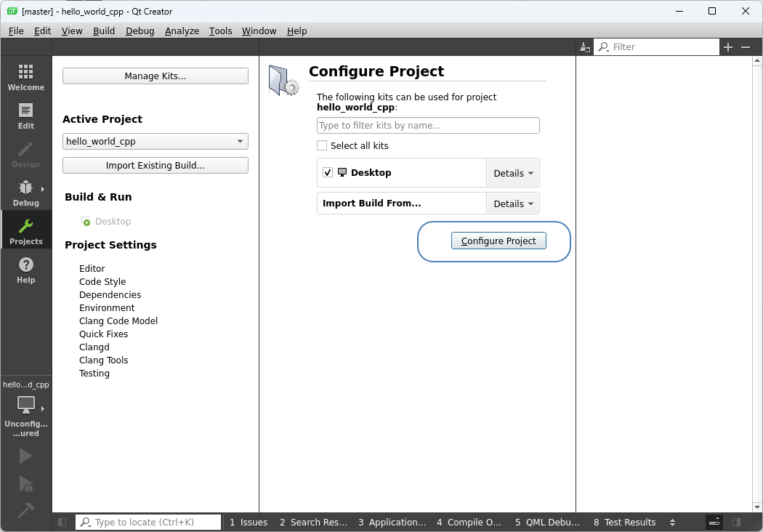The image size is (763, 532).
Task: Open the Issues output pane
Action: [249, 523]
